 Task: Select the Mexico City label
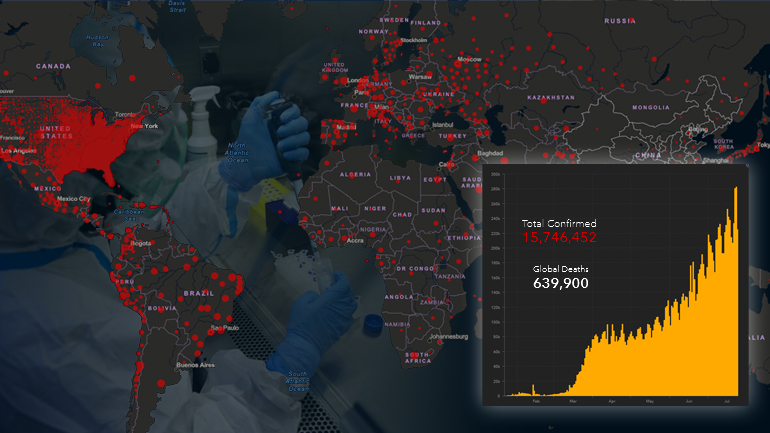pyautogui.click(x=72, y=199)
